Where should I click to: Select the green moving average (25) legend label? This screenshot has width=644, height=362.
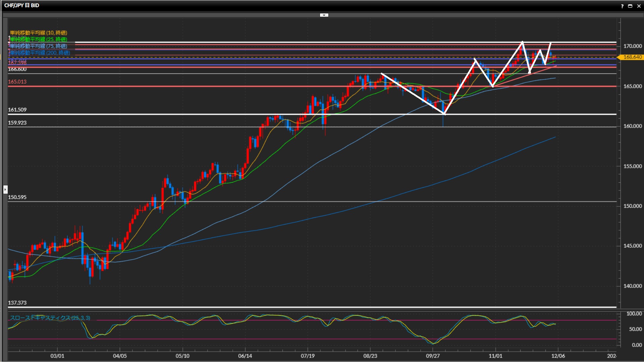[39, 39]
